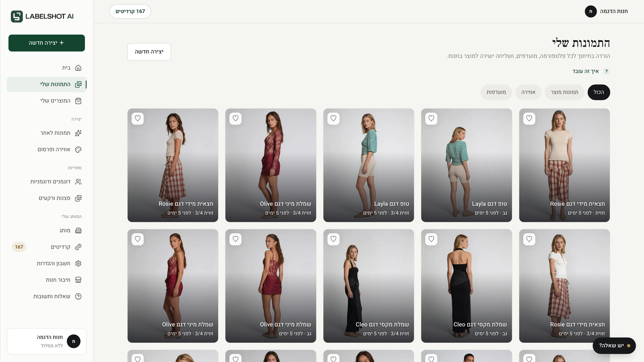Open My Products (המוצרים שלי) bag icon
The image size is (644, 362).
click(78, 101)
